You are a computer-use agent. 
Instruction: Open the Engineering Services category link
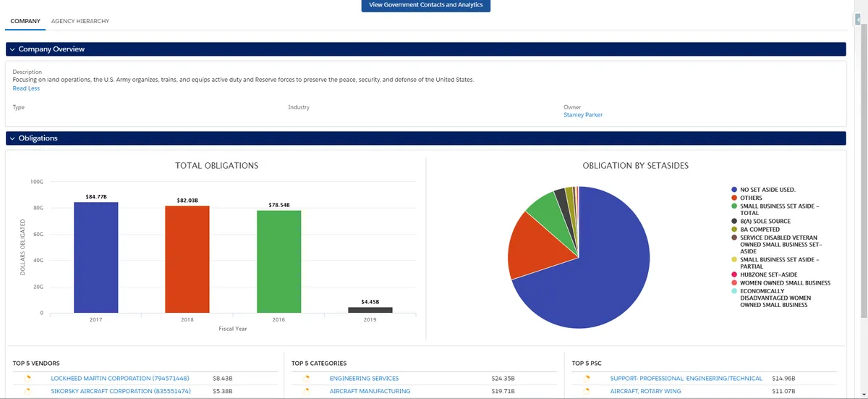364,378
